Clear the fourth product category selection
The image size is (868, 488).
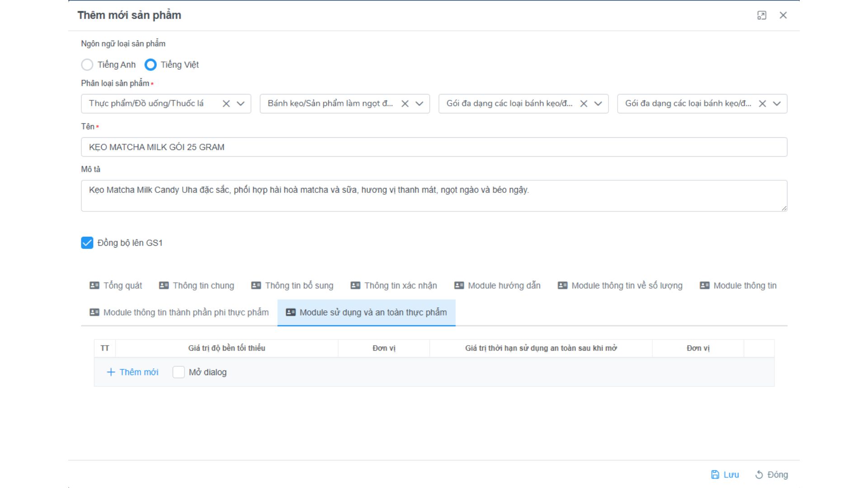[762, 103]
